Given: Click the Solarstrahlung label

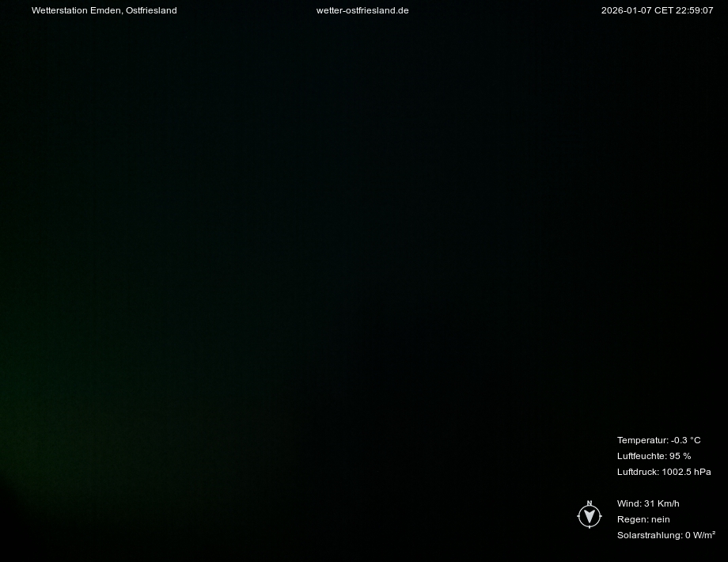Looking at the screenshot, I should pyautogui.click(x=650, y=535).
